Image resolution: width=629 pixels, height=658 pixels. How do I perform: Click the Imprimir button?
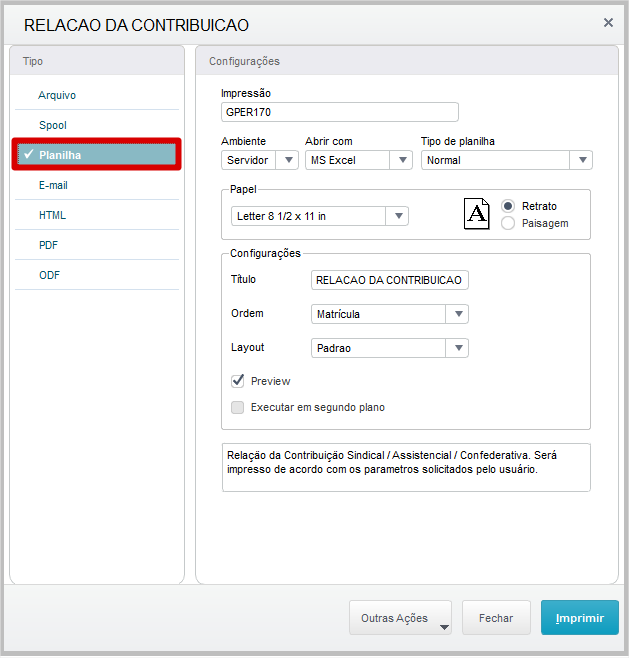[580, 618]
